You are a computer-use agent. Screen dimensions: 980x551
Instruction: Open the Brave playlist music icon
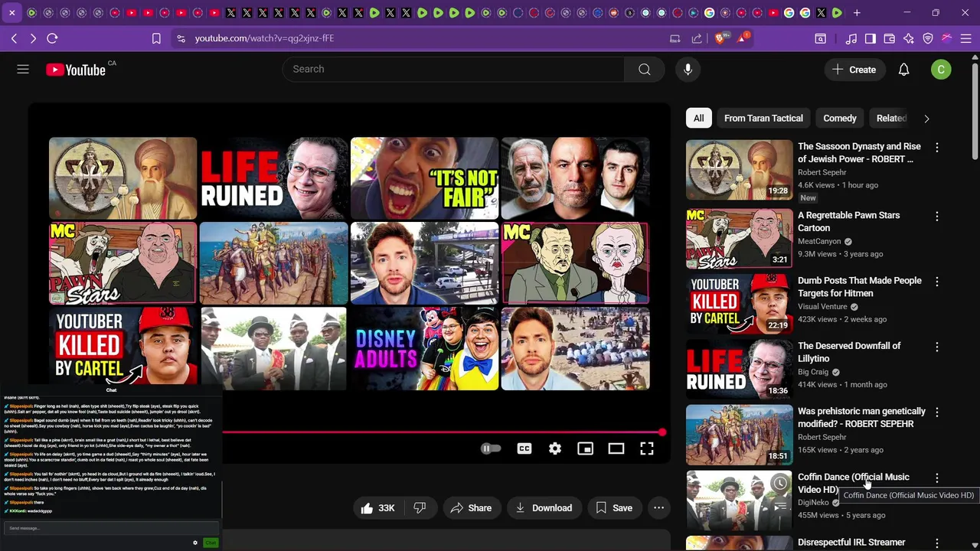pos(851,38)
